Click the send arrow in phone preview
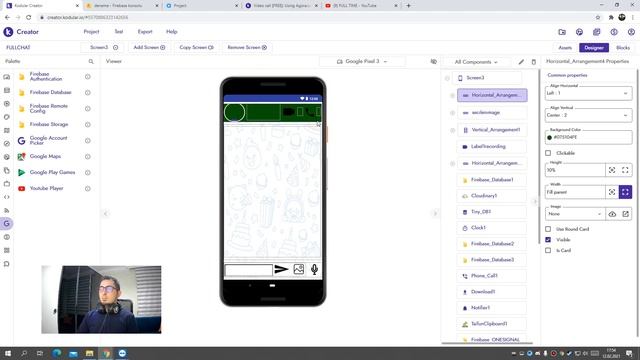The width and height of the screenshot is (640, 360). [x=281, y=269]
